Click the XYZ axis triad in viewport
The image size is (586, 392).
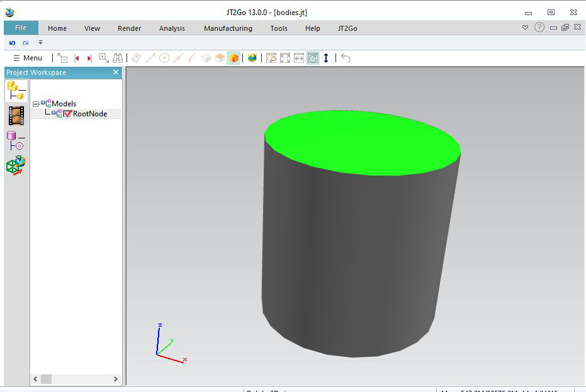pyautogui.click(x=171, y=343)
